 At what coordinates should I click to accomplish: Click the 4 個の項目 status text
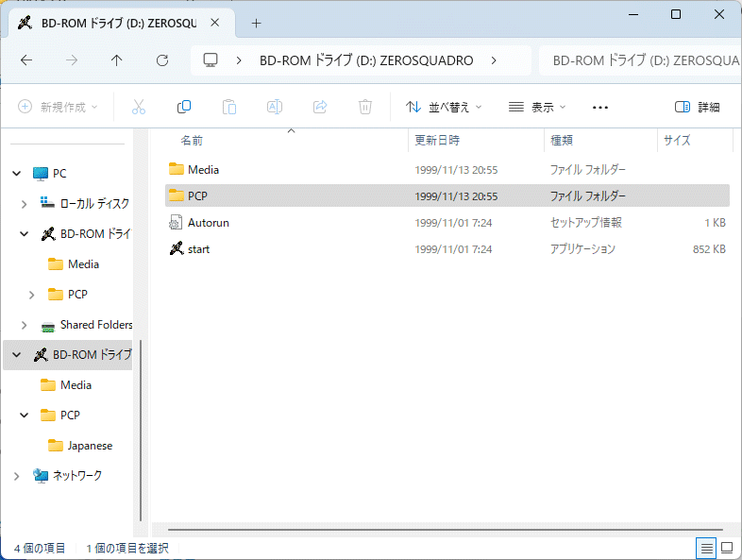click(x=40, y=548)
